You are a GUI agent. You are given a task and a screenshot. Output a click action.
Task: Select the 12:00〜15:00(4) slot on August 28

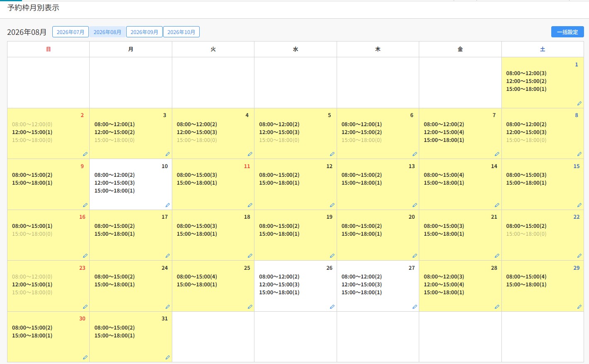coord(444,285)
